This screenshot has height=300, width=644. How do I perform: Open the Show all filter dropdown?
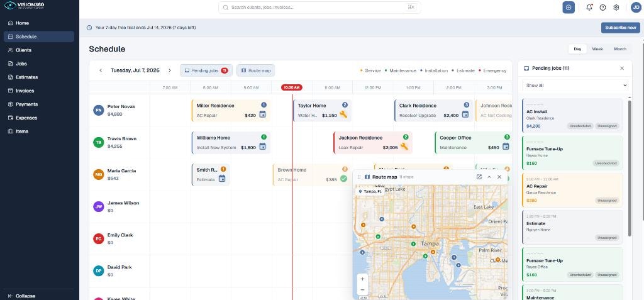[x=575, y=86]
